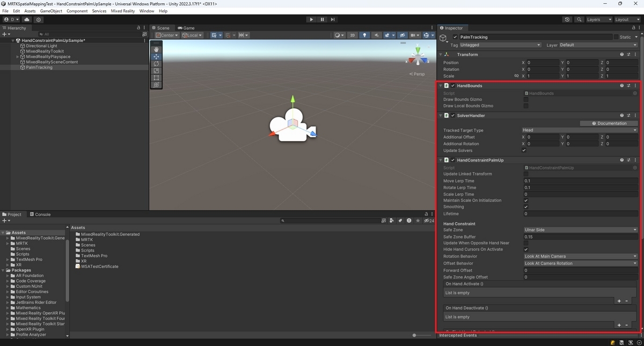Toggle Scene lighting with the lightbulb icon
The height and width of the screenshot is (346, 644).
click(x=365, y=35)
